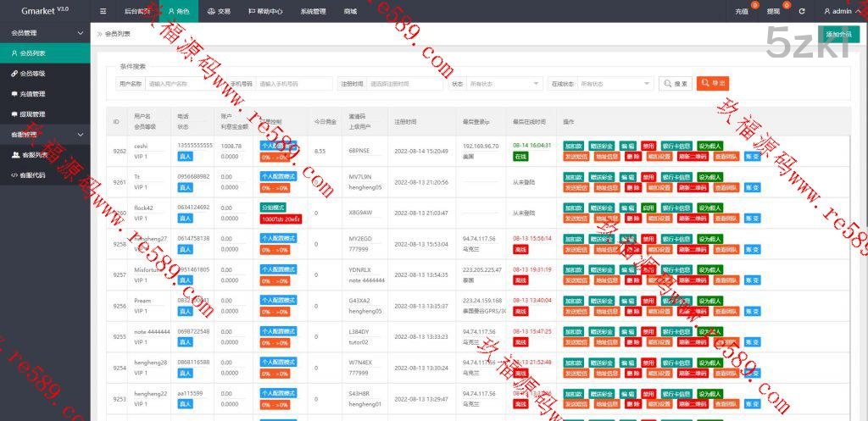Open 充值管理 in the sidebar
This screenshot has width=868, height=421.
(x=32, y=94)
